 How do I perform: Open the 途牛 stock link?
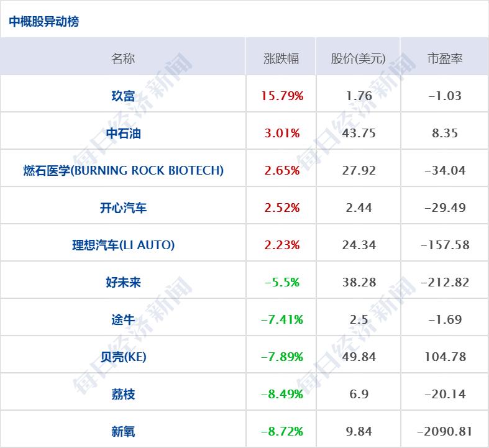(x=123, y=319)
